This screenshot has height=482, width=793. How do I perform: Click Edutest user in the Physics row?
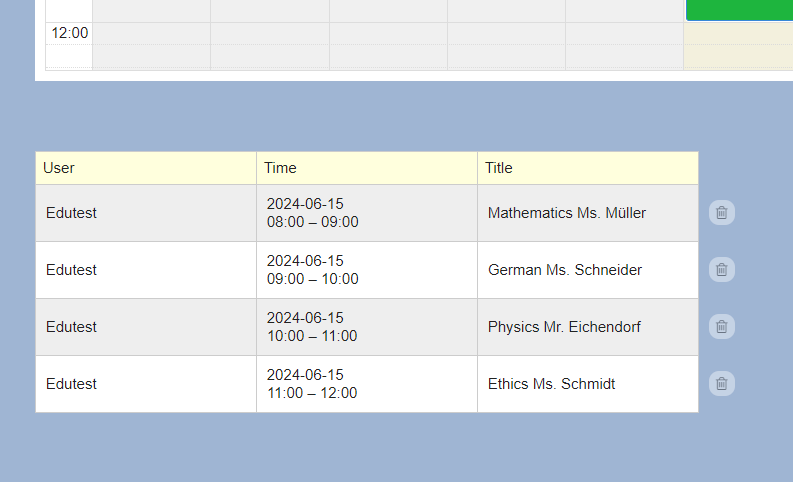71,327
